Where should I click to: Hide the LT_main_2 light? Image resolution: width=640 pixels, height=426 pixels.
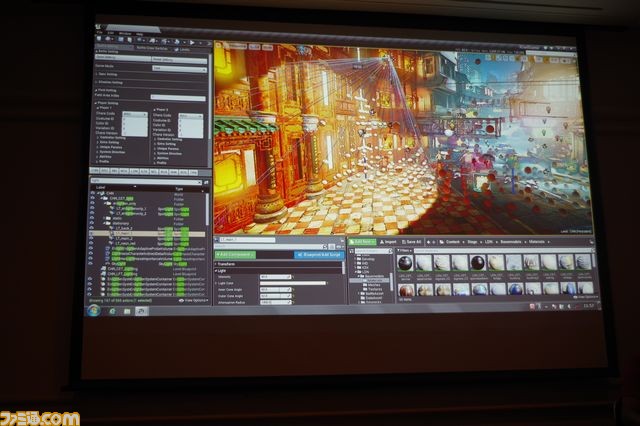point(91,238)
